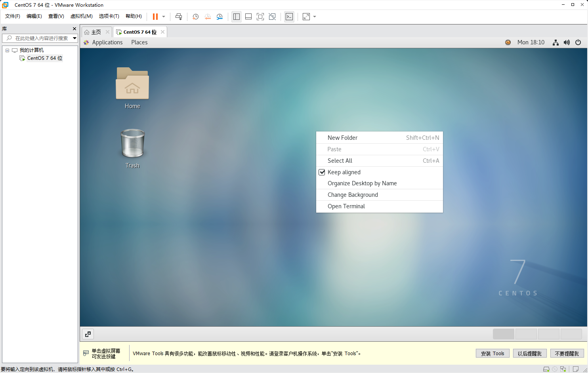588x373 pixels.
Task: Switch to the third workspace in switcher
Action: 549,334
